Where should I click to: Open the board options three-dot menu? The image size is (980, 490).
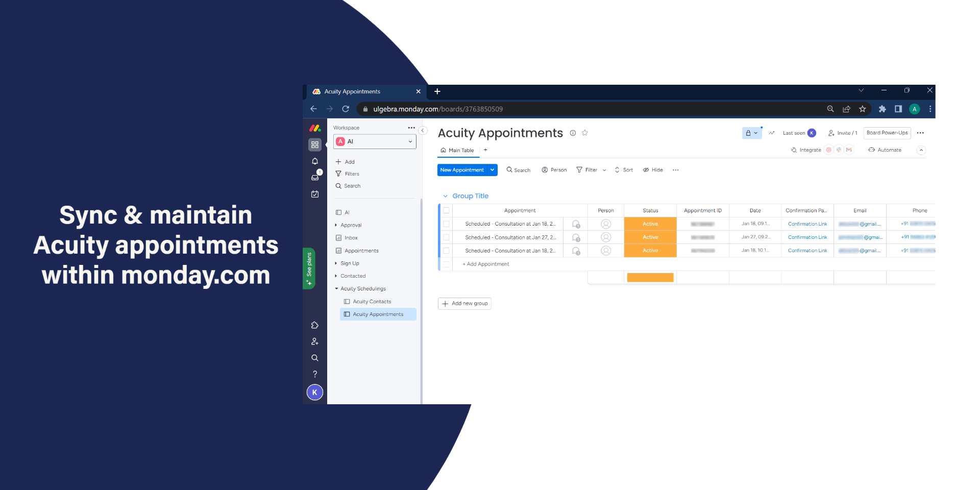(920, 133)
